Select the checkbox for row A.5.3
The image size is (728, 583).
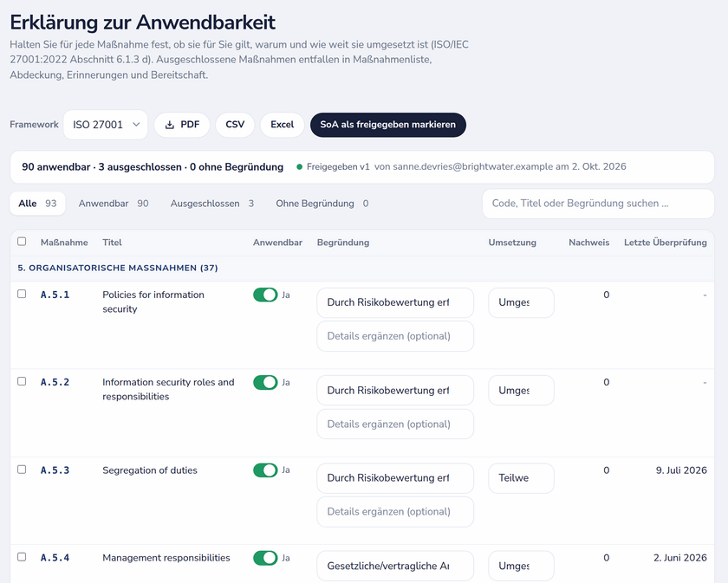coord(22,470)
